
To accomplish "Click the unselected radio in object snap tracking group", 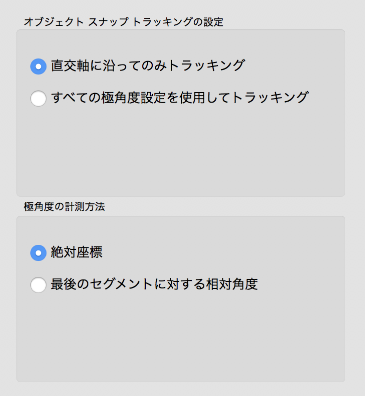I will click(38, 98).
